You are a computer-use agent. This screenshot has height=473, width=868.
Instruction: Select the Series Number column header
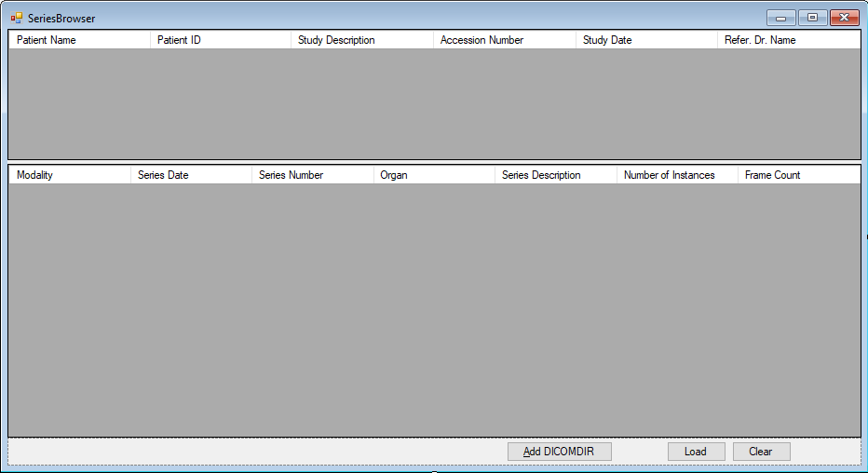pyautogui.click(x=313, y=175)
